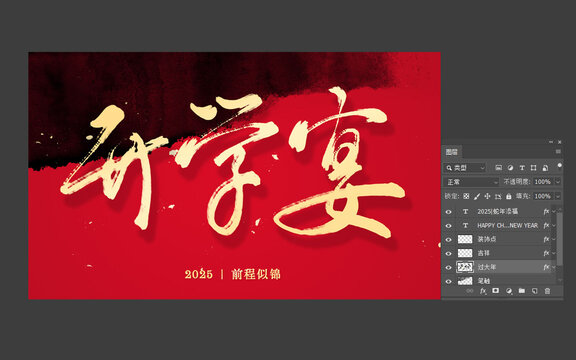Expand effects of 2025|蛇年添福 layer
Screen dimensions: 576x360
(x=554, y=212)
